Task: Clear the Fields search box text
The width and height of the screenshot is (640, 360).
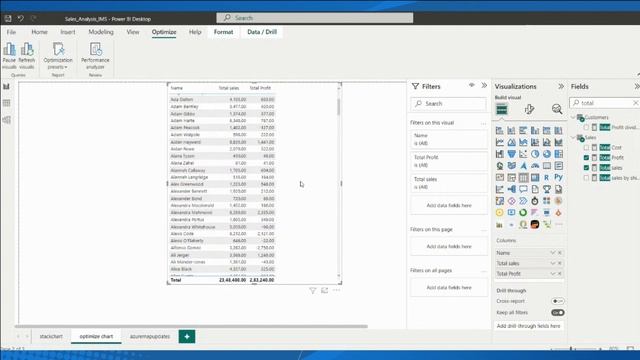Action: (x=636, y=103)
